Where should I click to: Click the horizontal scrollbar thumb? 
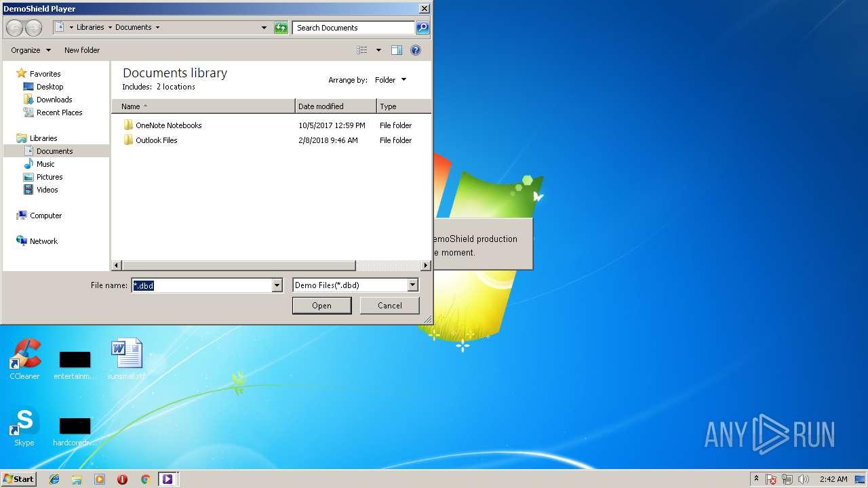pyautogui.click(x=239, y=266)
